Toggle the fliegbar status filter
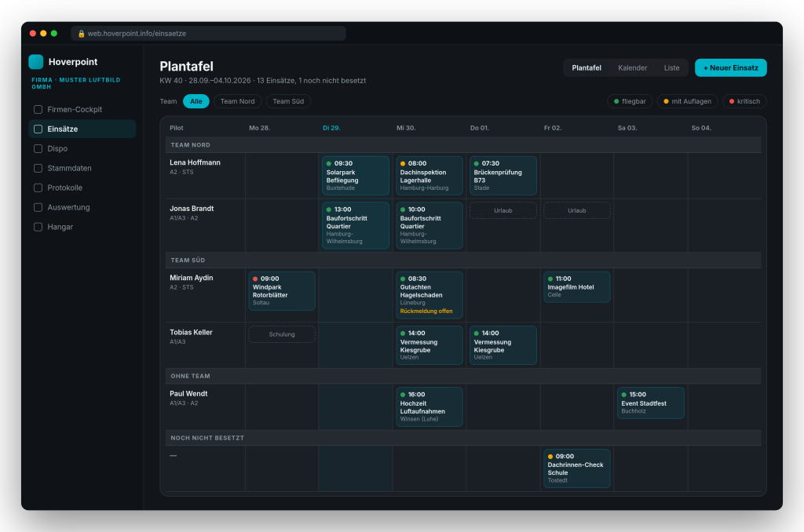 click(630, 101)
